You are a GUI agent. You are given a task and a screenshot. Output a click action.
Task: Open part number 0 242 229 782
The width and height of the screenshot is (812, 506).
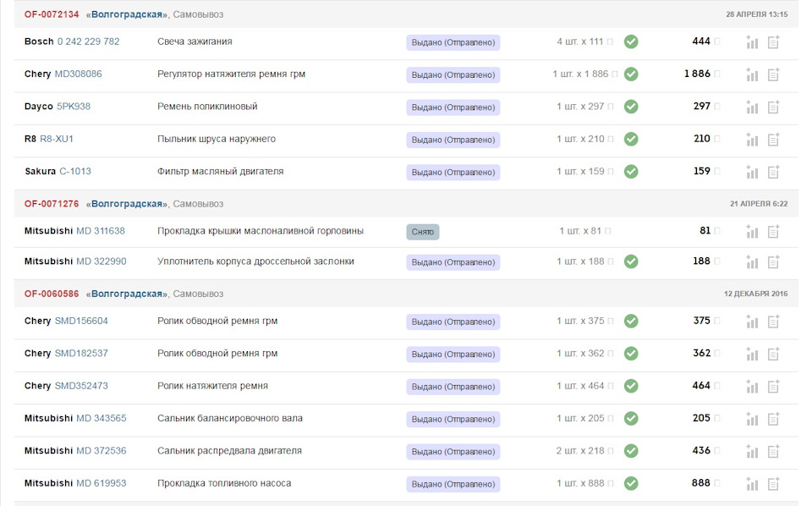pyautogui.click(x=88, y=41)
